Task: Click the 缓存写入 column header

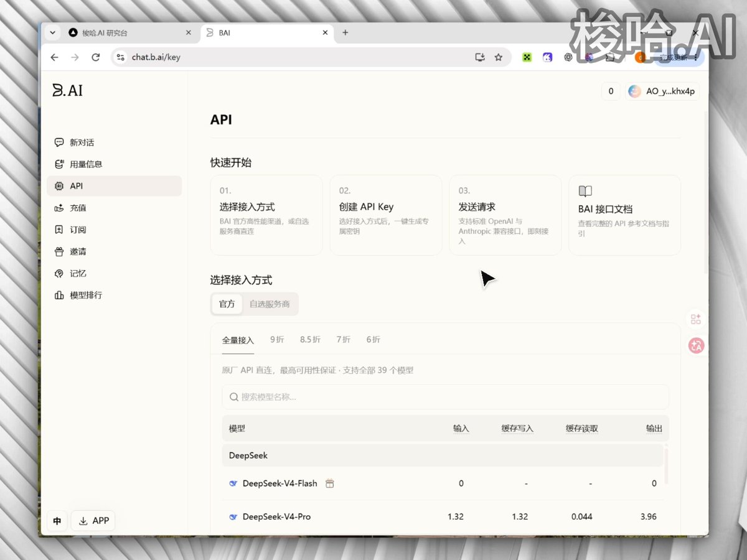Action: pos(517,429)
